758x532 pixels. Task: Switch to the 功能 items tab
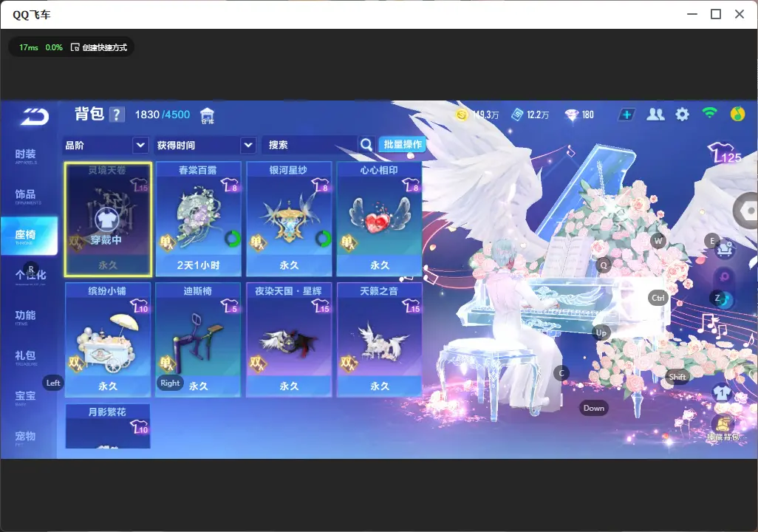(x=26, y=317)
